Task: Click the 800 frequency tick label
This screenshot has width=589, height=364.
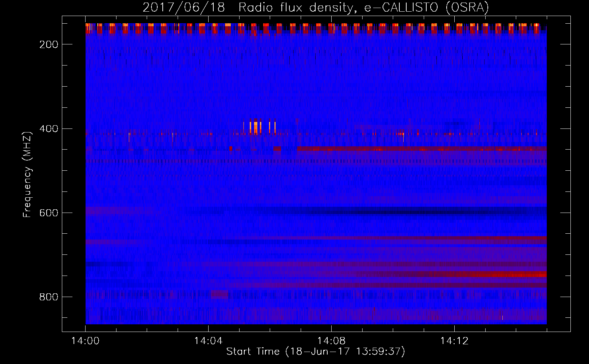Action: pyautogui.click(x=49, y=297)
